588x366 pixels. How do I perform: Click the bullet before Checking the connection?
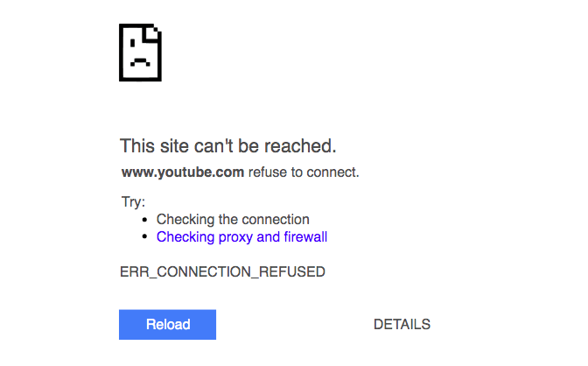[145, 220]
